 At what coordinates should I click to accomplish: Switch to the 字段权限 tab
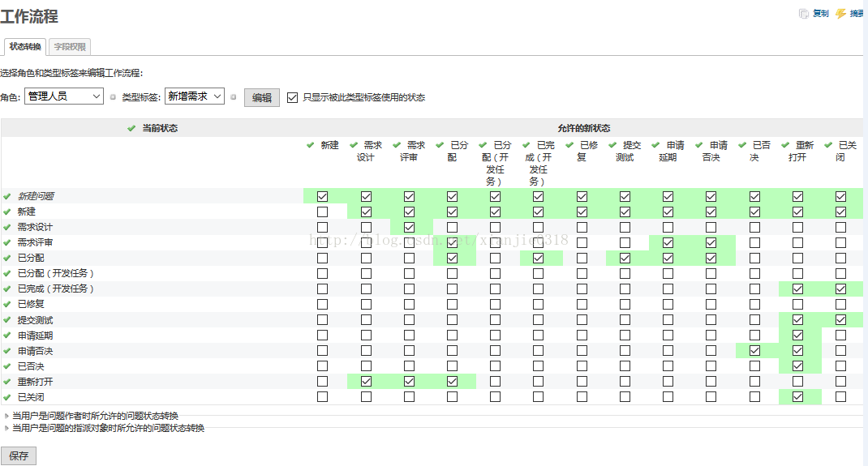[x=70, y=47]
